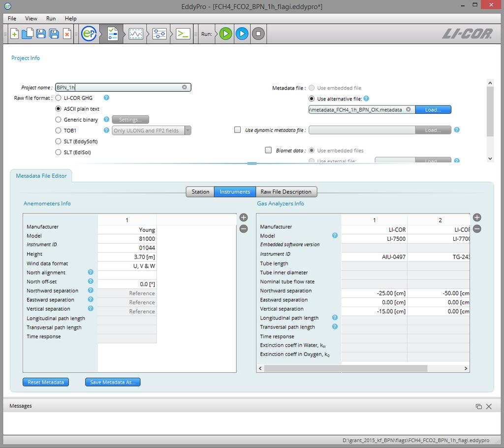
Task: Switch to the Raw File Description tab
Action: pos(286,192)
